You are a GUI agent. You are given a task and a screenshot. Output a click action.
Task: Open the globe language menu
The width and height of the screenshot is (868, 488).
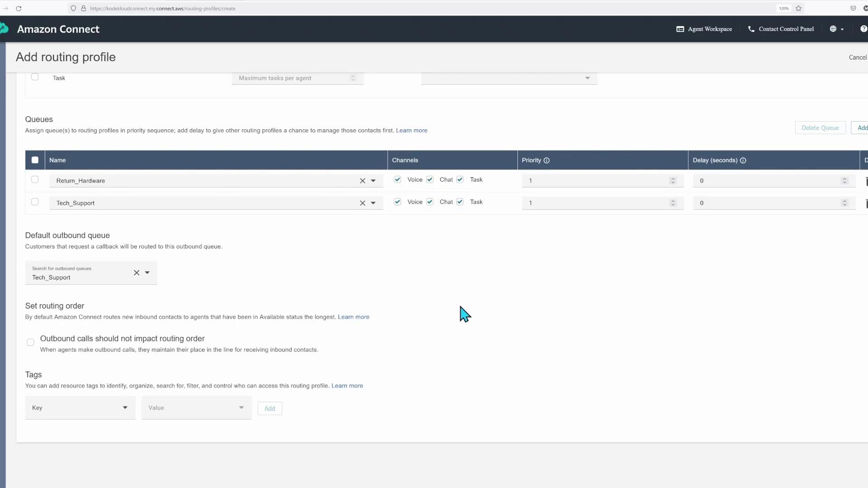click(x=836, y=29)
